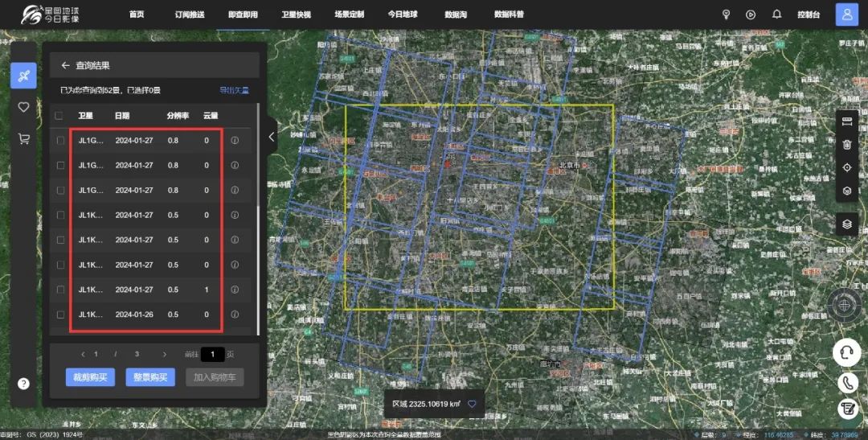The height and width of the screenshot is (440, 868).
Task: Favorite the region via heart beside area value
Action: pos(472,404)
